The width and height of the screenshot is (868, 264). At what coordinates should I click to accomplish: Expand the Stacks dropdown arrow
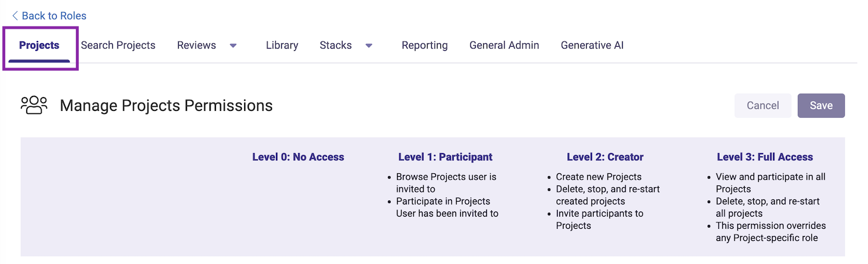click(369, 46)
